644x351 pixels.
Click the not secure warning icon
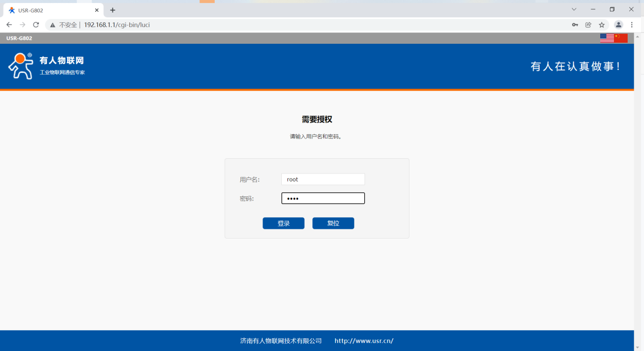click(52, 25)
